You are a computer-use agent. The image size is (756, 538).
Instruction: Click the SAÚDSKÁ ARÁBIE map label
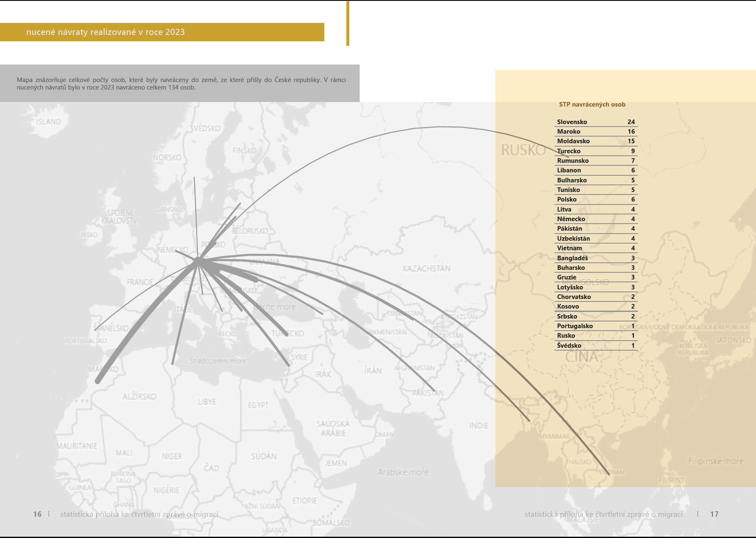(x=333, y=428)
